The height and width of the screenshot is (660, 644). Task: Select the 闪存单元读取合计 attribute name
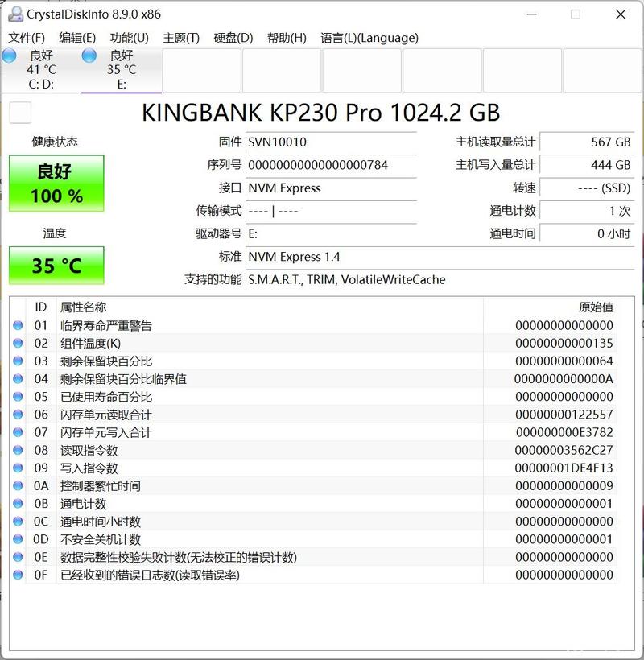click(x=105, y=415)
